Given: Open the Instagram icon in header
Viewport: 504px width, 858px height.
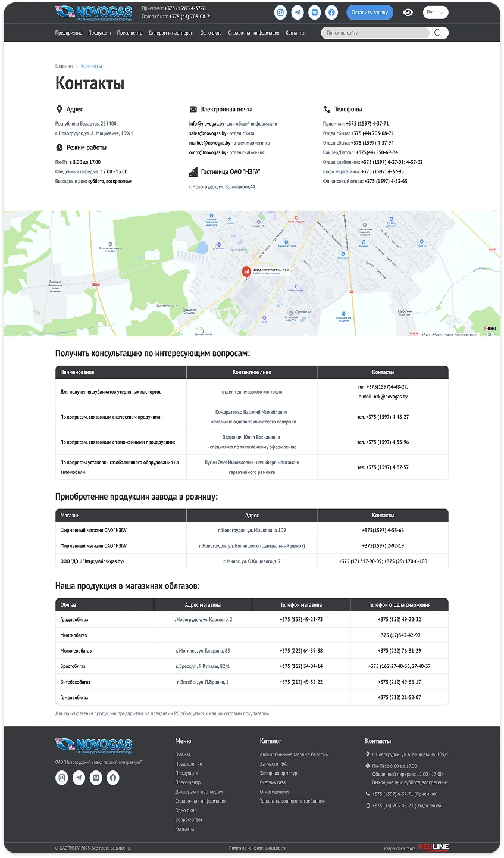Looking at the screenshot, I should click(x=280, y=13).
